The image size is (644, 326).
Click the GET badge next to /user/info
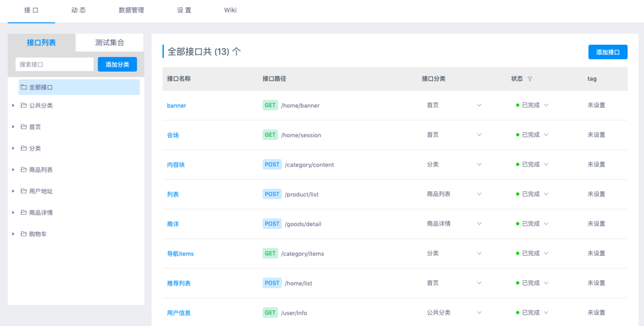pos(270,312)
